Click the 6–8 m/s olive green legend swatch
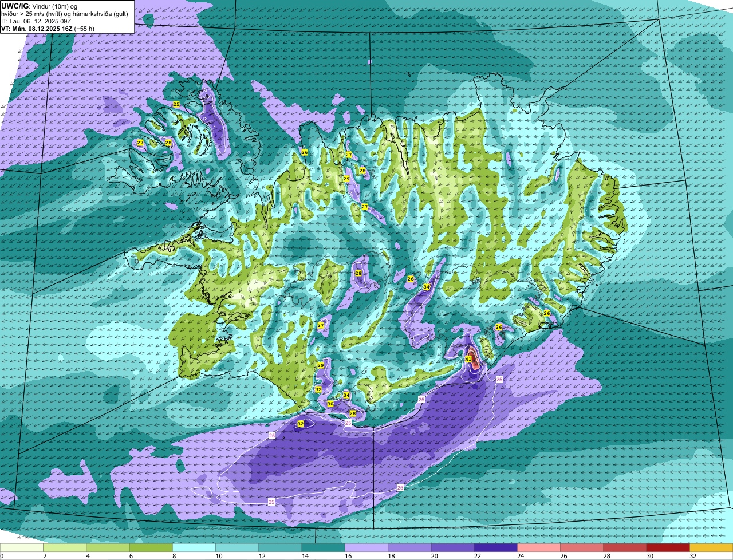733x560 pixels. tap(151, 548)
